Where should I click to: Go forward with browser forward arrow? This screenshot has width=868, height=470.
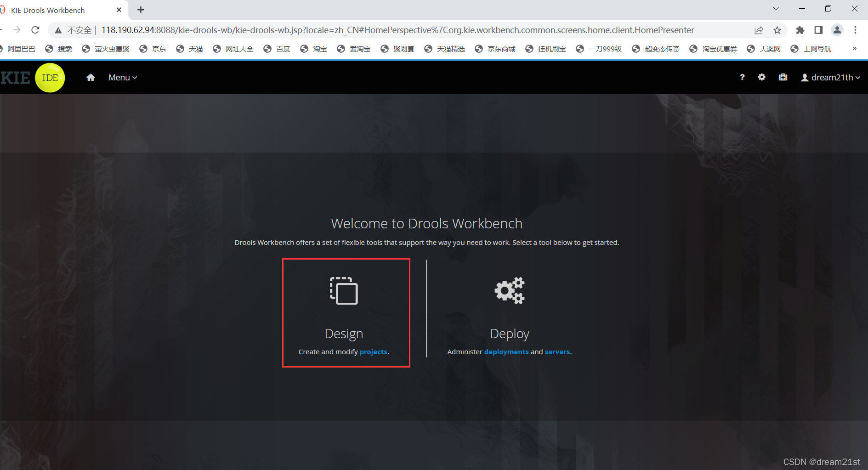point(17,30)
